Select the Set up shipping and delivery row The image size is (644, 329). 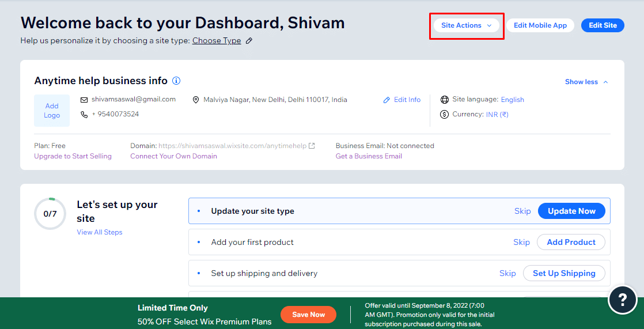[x=399, y=274]
